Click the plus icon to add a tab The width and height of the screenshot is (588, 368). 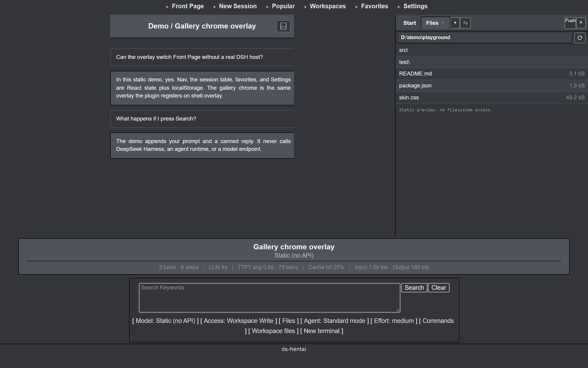tap(455, 23)
